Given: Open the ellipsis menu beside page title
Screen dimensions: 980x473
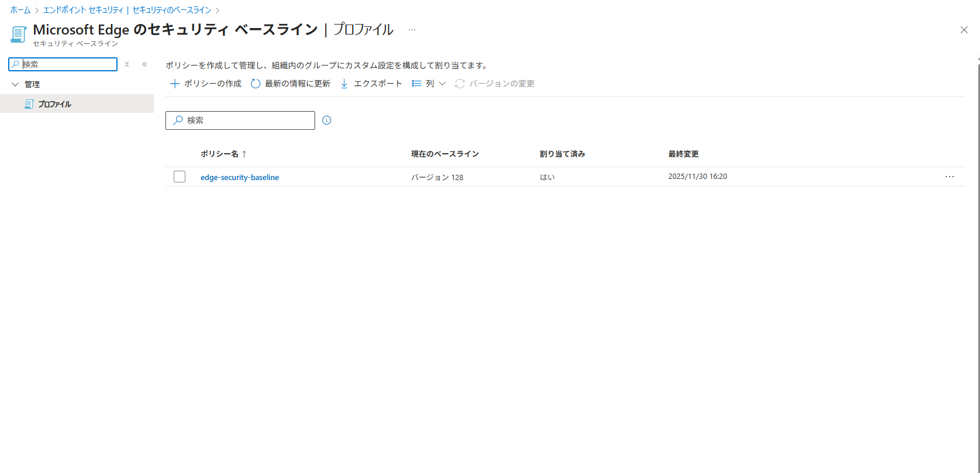Looking at the screenshot, I should (x=412, y=30).
